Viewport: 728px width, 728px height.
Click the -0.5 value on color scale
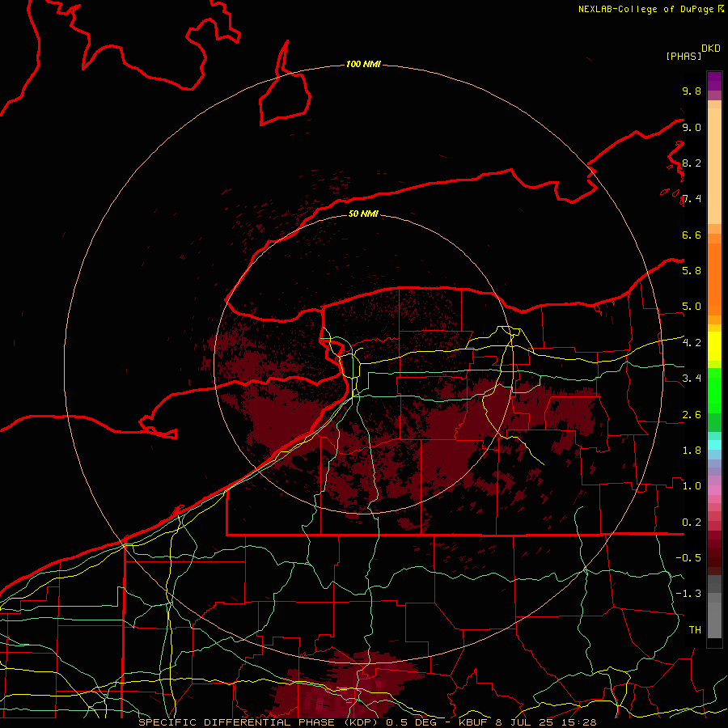click(688, 558)
